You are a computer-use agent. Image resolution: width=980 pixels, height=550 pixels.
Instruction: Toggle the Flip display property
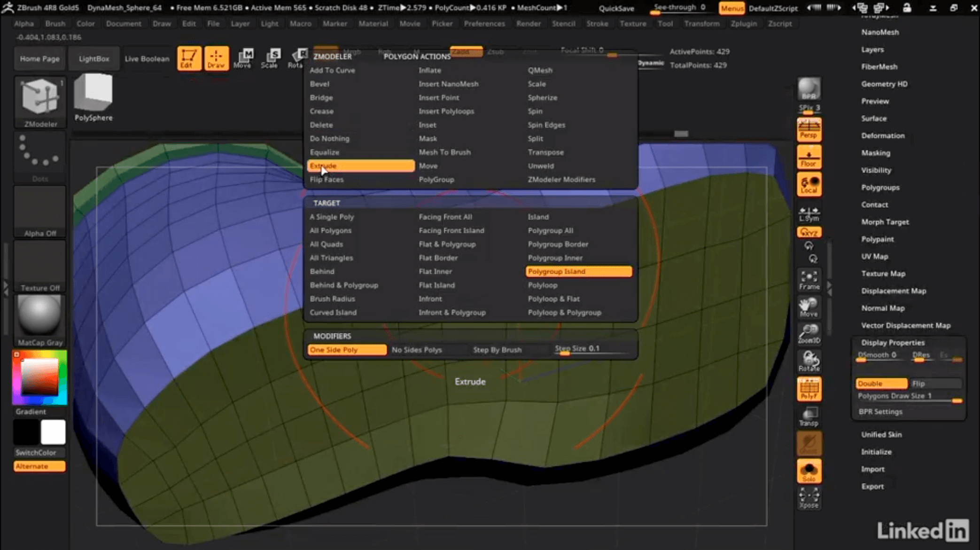(x=935, y=384)
